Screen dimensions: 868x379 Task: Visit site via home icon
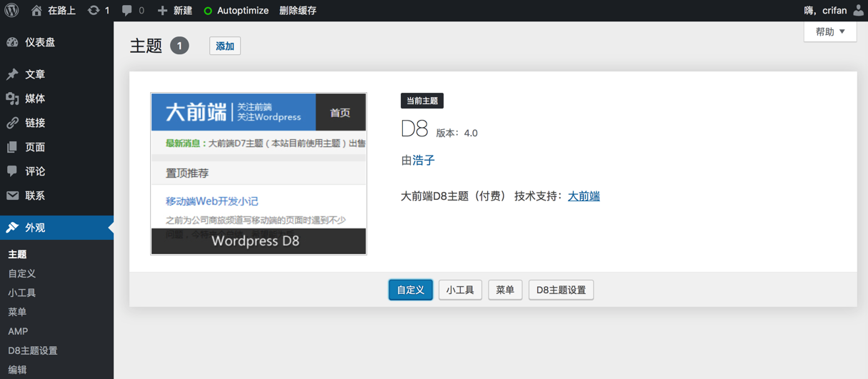coord(36,10)
